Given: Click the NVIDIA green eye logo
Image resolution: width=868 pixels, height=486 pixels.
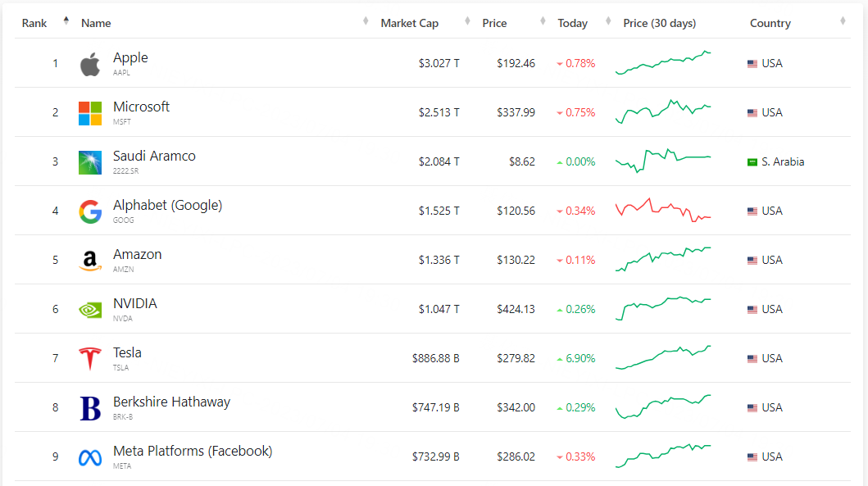Looking at the screenshot, I should pos(90,310).
